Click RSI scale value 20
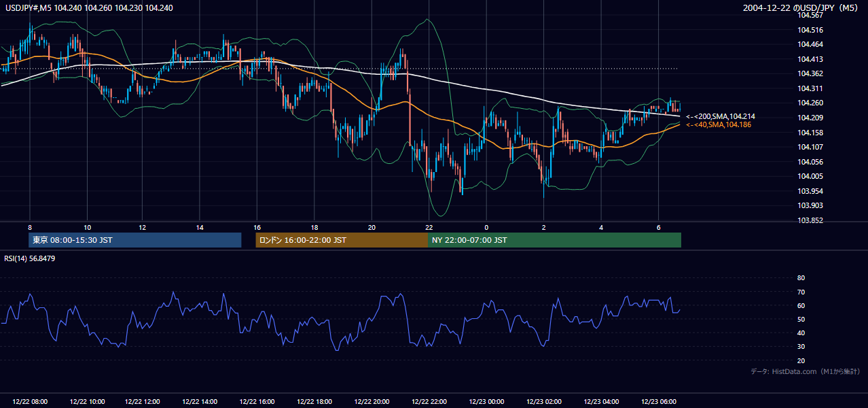This screenshot has height=408, width=868. (801, 360)
